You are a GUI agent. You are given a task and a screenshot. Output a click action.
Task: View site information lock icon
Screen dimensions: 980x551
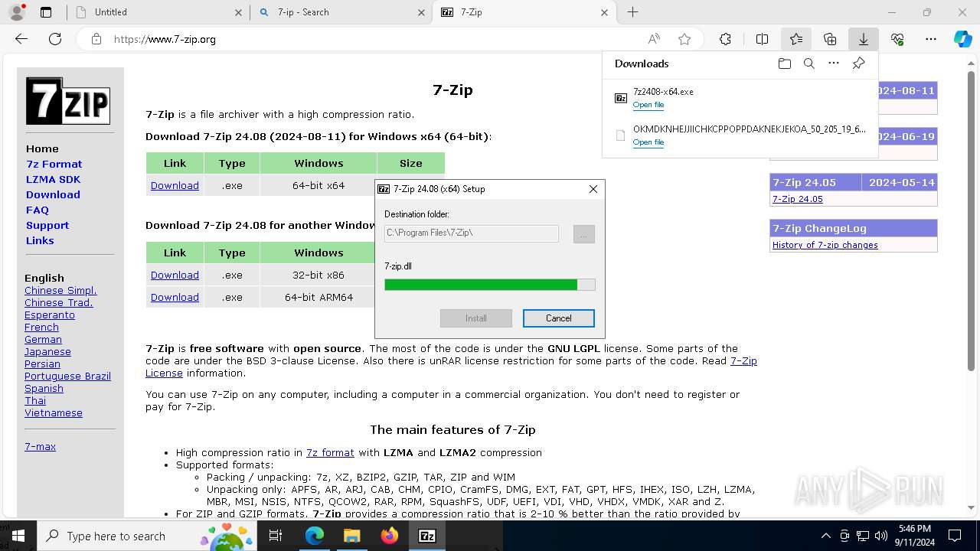click(96, 39)
